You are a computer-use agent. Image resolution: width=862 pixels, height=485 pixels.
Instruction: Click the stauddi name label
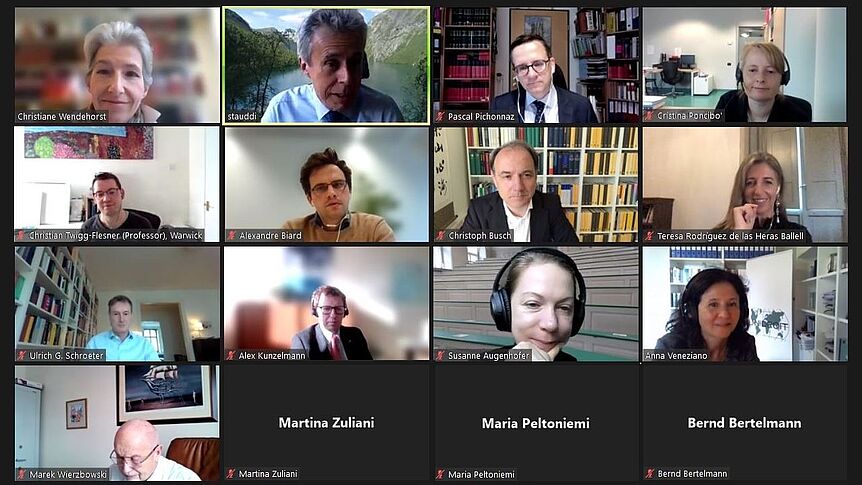pyautogui.click(x=242, y=117)
